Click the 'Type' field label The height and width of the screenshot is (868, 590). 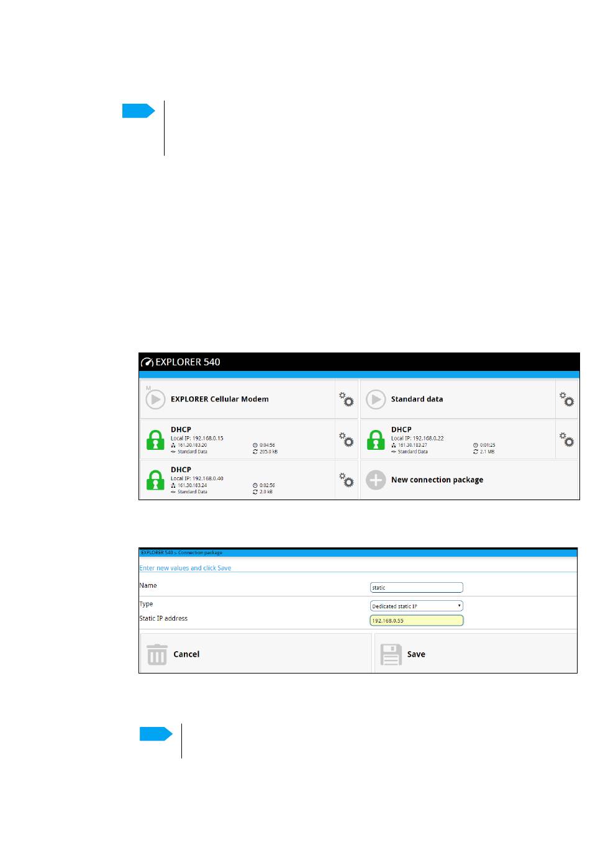[x=146, y=604]
